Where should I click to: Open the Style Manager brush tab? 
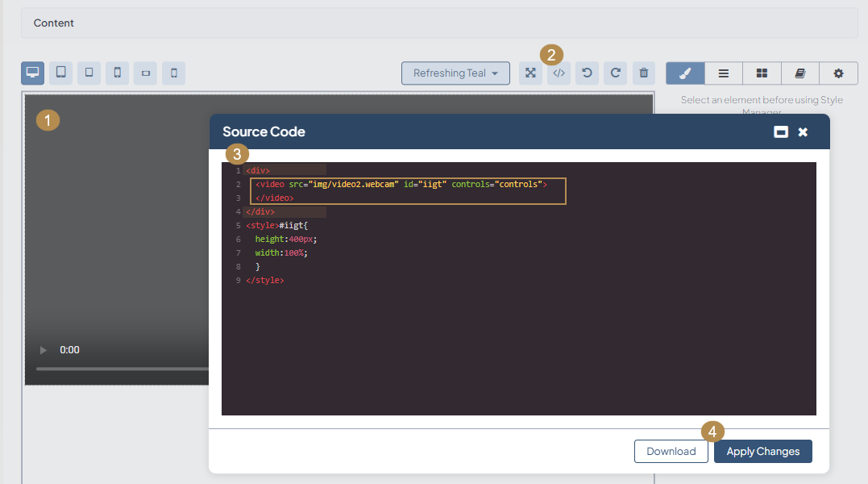coord(685,73)
